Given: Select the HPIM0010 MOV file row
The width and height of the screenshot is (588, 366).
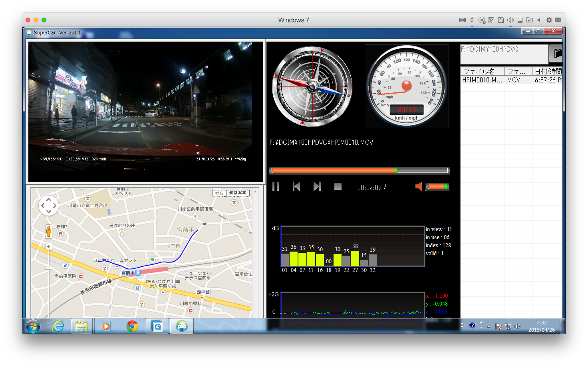Looking at the screenshot, I should (482, 80).
